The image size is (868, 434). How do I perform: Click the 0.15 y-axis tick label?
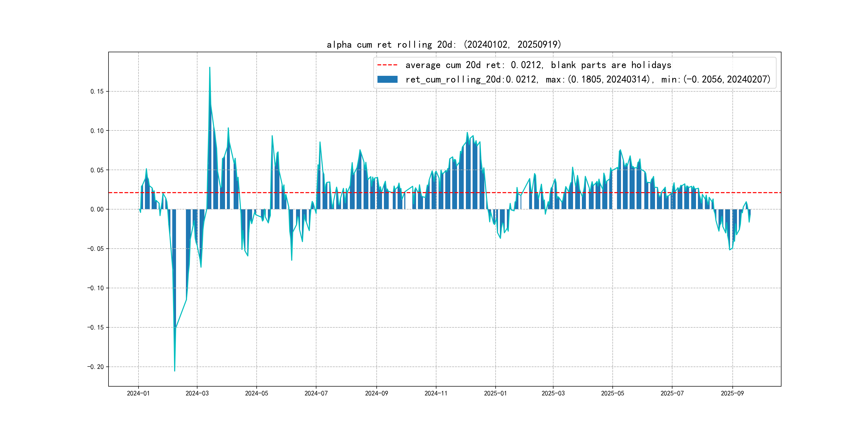(x=97, y=91)
